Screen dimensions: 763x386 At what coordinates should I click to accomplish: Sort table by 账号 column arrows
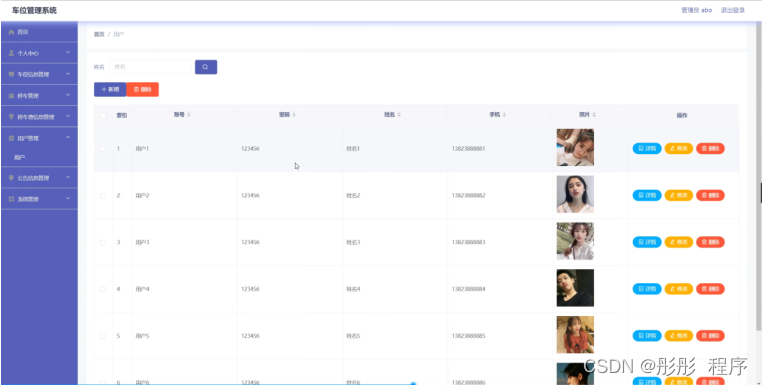pos(189,115)
